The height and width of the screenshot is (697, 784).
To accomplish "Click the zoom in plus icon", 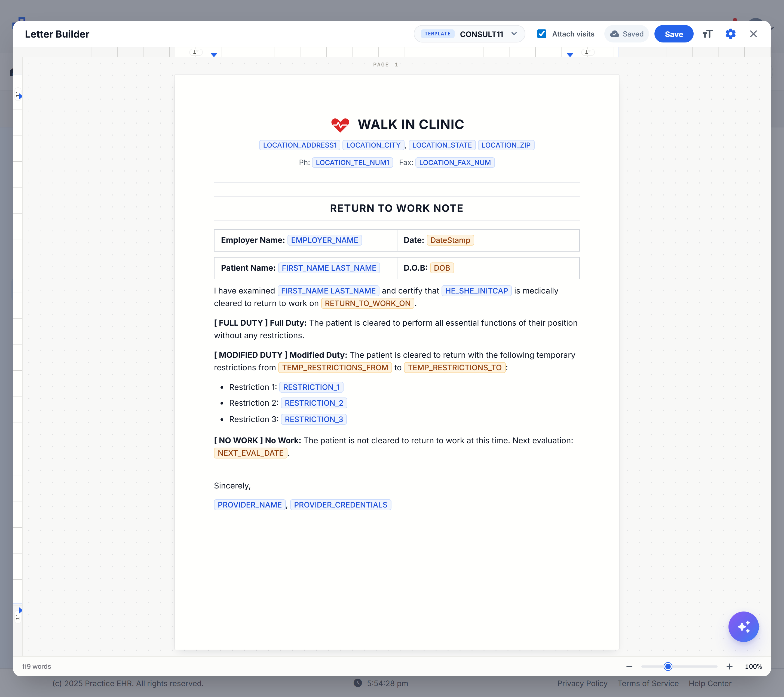I will [x=729, y=666].
